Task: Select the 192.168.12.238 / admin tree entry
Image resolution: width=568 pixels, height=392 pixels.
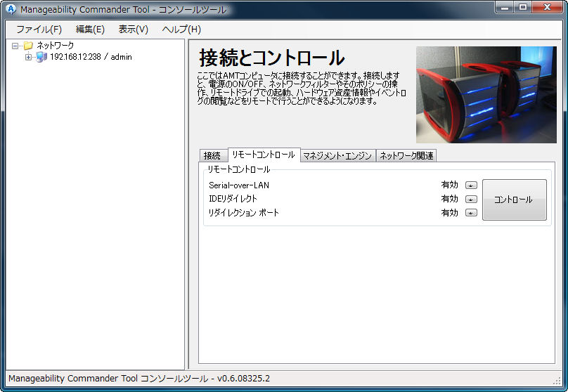Action: pos(91,57)
